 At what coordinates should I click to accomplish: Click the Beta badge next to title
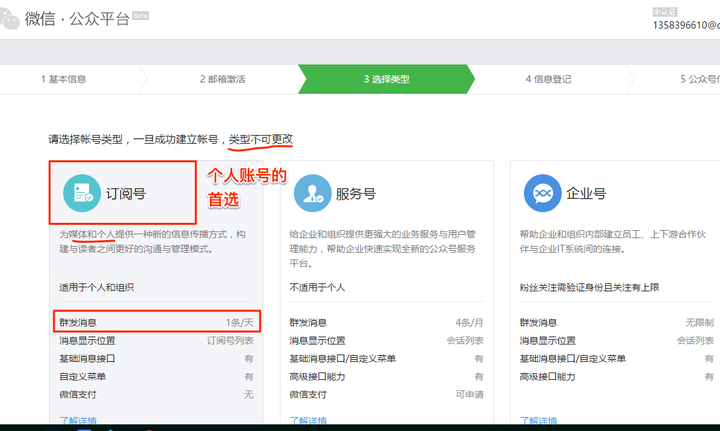[141, 16]
